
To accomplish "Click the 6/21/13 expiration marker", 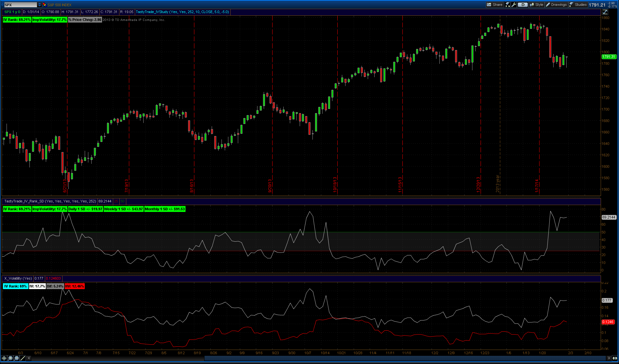I will pyautogui.click(x=65, y=186).
